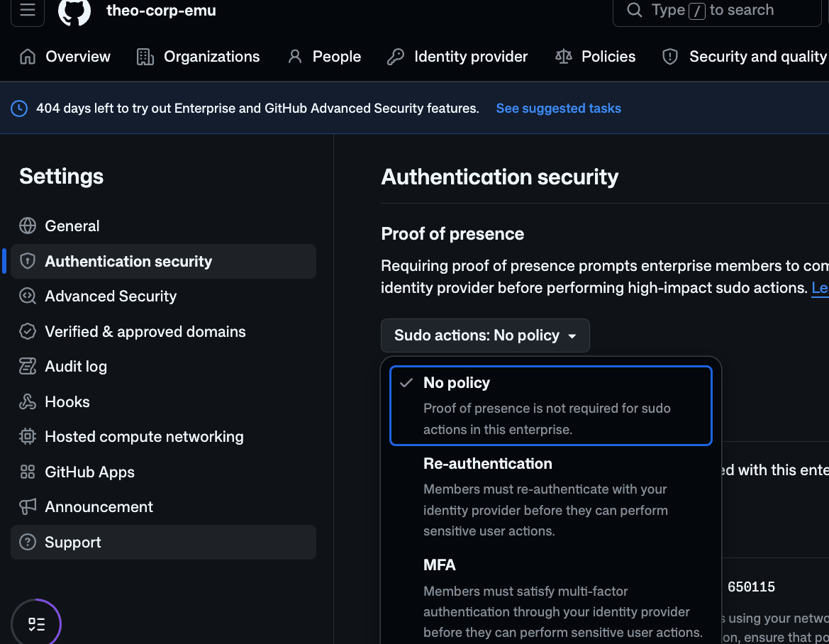Choose the Re-authentication option
Image resolution: width=829 pixels, height=644 pixels.
(x=551, y=497)
